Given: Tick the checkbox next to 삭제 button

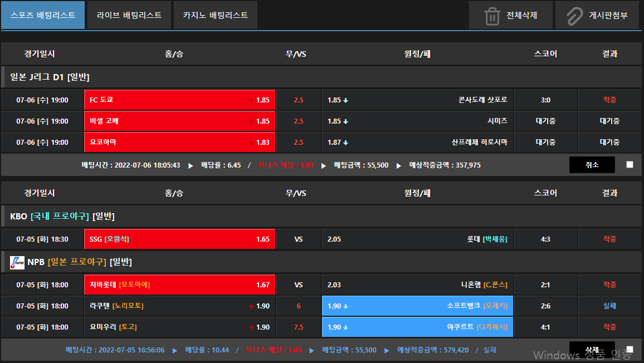Looking at the screenshot, I should tap(630, 349).
